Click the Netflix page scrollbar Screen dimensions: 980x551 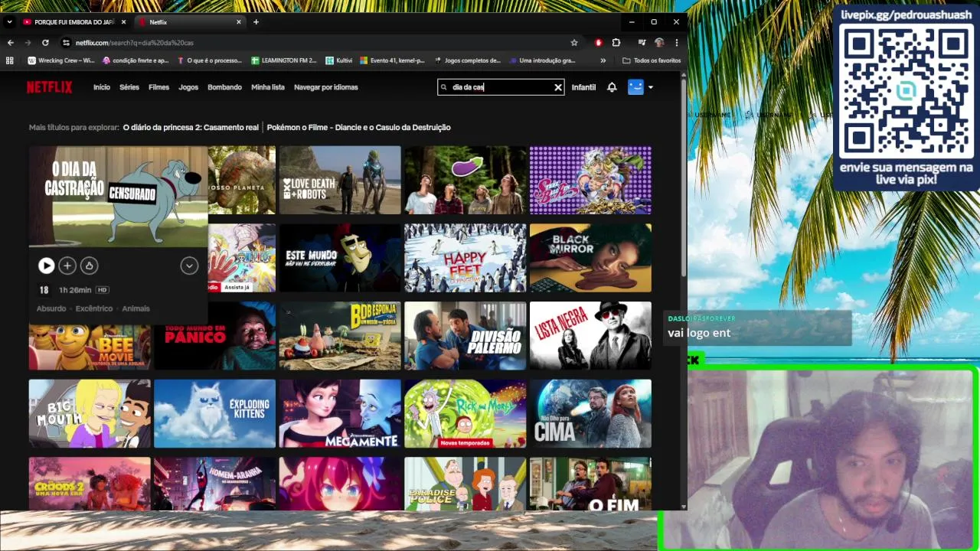point(684,176)
